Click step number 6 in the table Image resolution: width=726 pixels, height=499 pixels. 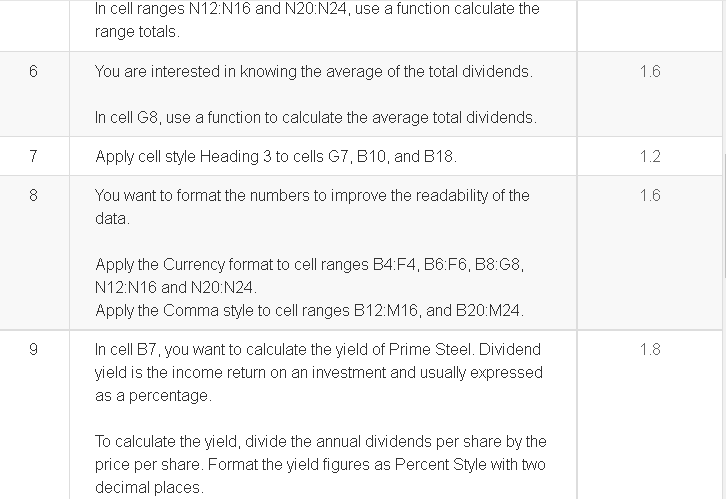(x=33, y=71)
